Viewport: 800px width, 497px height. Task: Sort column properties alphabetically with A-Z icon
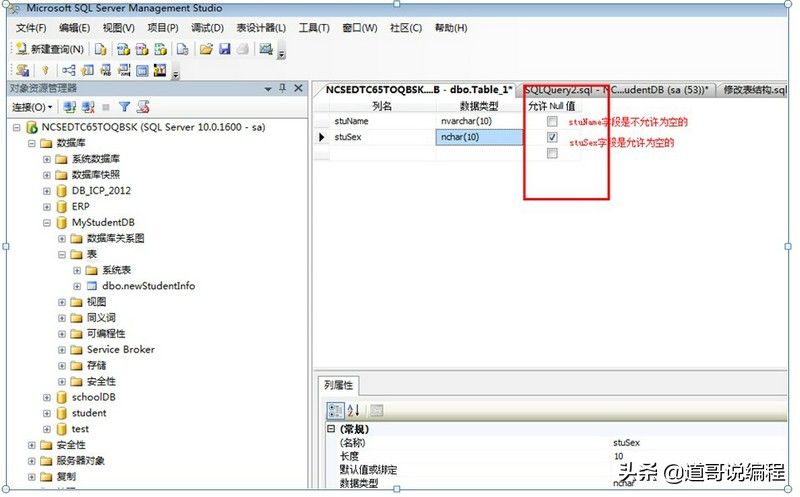(353, 410)
